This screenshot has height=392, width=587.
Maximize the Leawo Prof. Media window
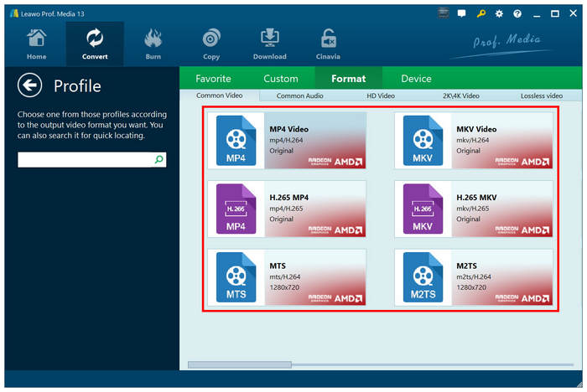[x=555, y=14]
